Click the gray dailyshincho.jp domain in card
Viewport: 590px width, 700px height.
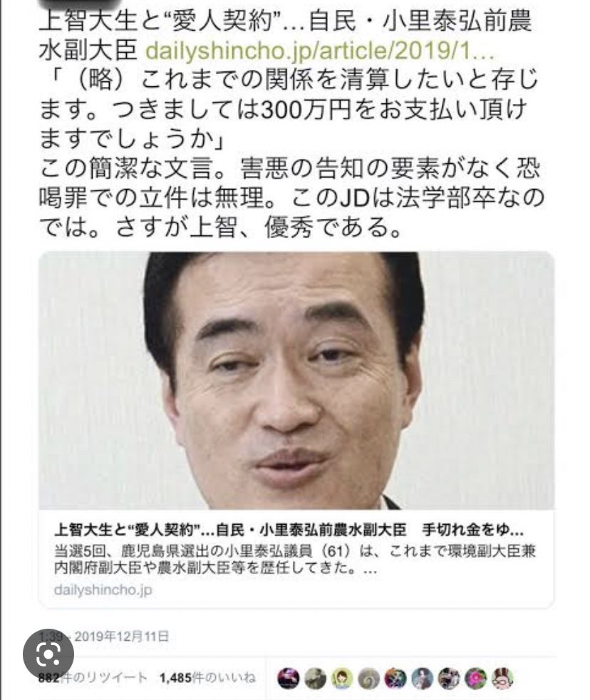103,590
